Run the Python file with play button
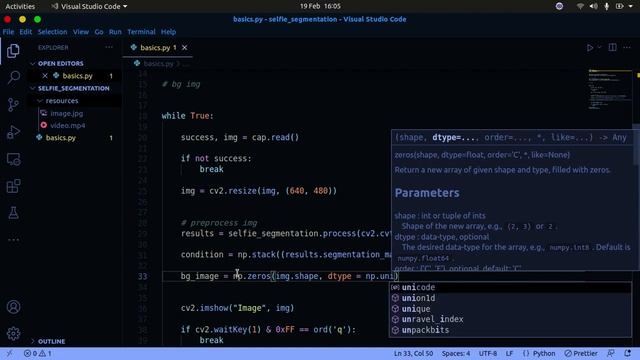640x360 pixels. [590, 48]
